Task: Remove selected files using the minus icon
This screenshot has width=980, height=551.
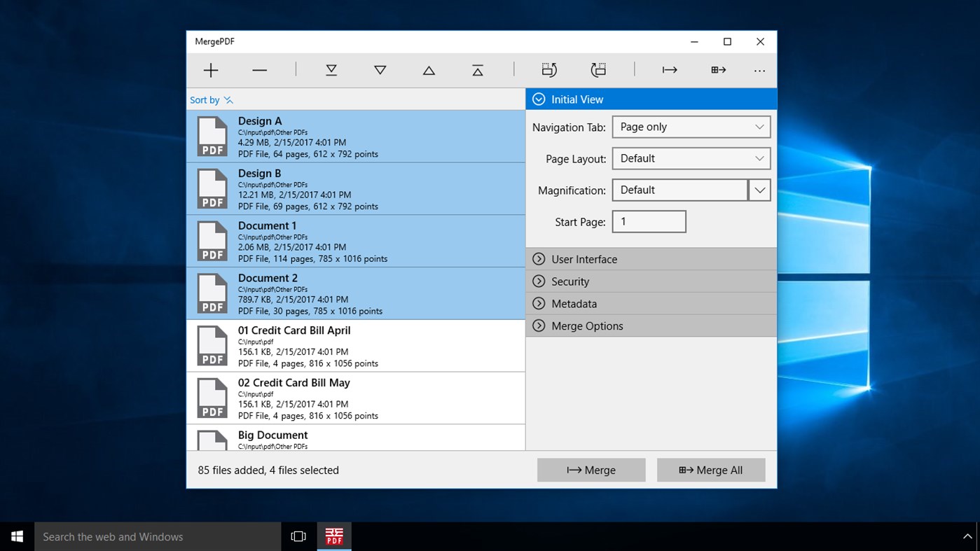Action: click(259, 69)
